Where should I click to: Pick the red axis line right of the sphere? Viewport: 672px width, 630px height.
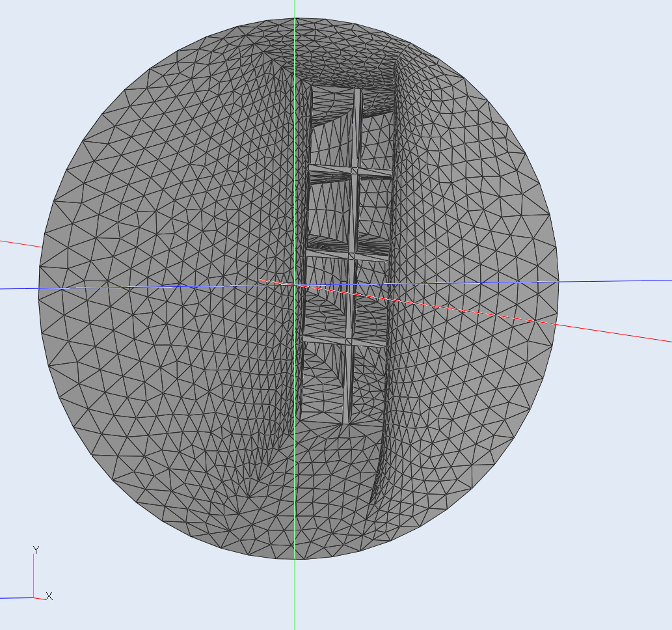pyautogui.click(x=618, y=333)
